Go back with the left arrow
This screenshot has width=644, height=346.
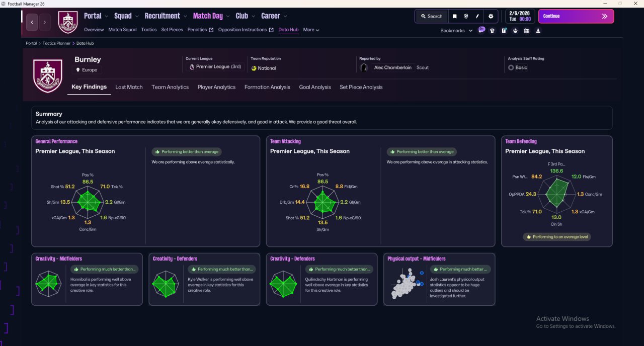coord(33,22)
